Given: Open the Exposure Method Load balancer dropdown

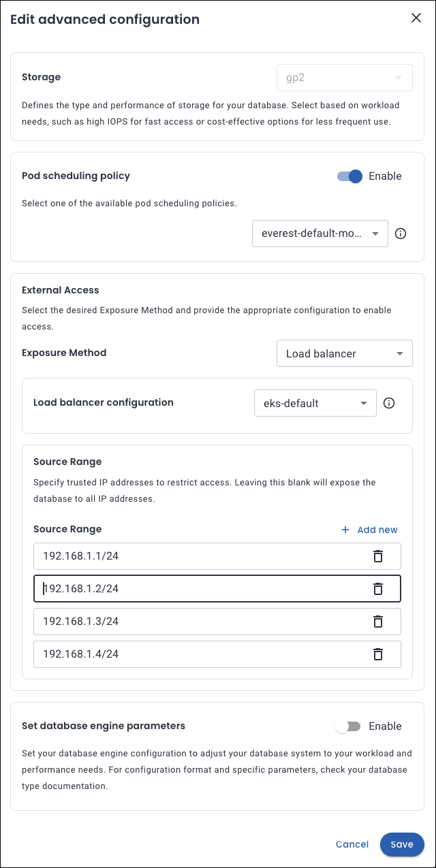Looking at the screenshot, I should tap(344, 353).
